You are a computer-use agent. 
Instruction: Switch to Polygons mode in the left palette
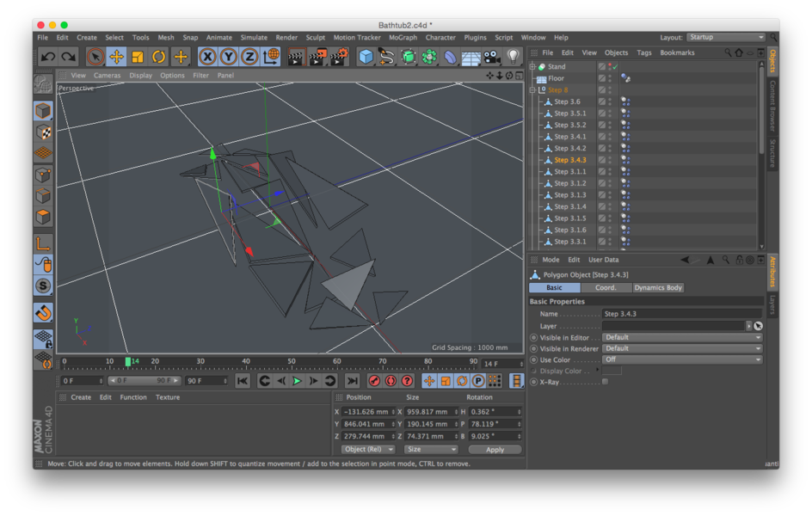tap(44, 217)
